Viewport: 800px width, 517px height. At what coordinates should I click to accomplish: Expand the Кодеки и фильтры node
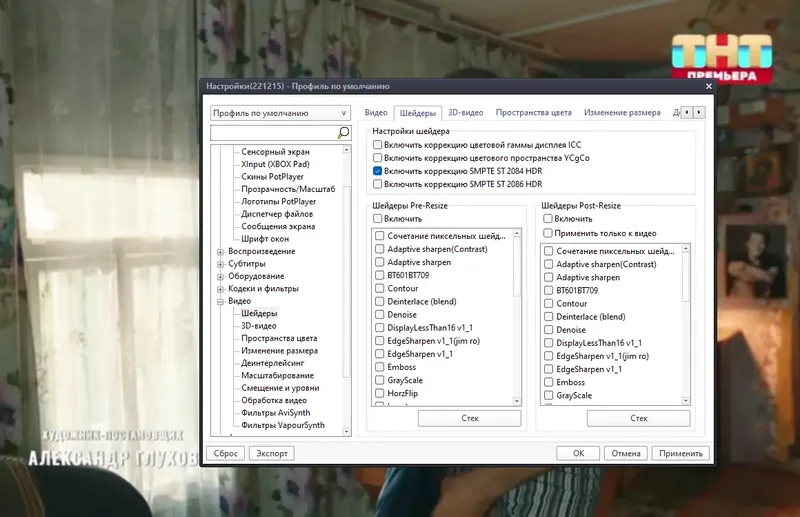tap(220, 289)
